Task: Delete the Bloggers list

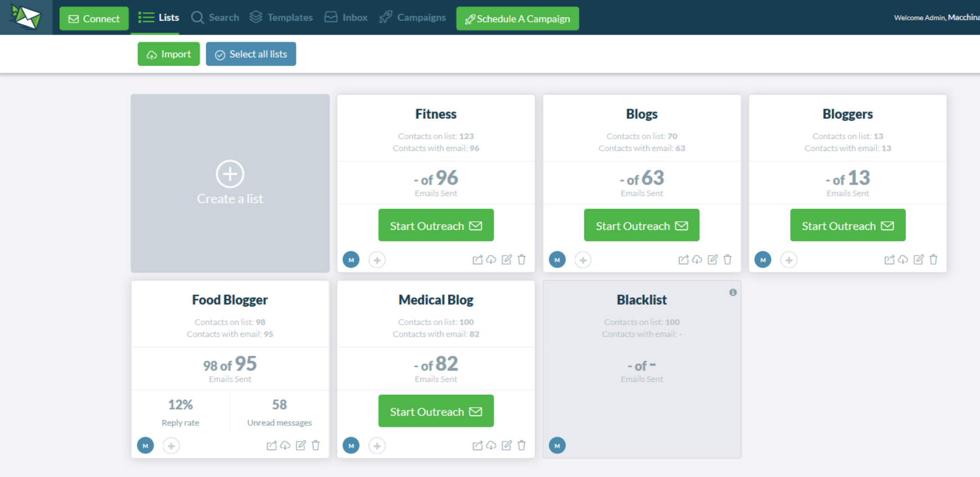Action: click(933, 260)
